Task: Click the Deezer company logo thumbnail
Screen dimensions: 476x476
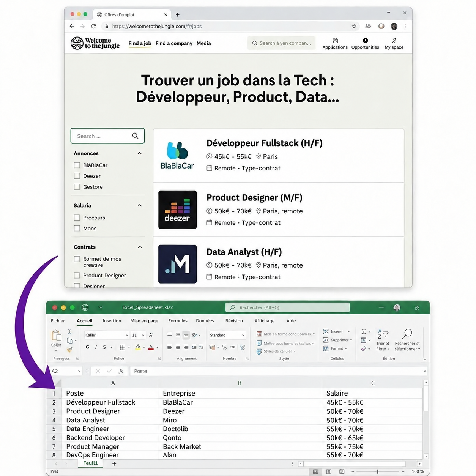Action: [178, 210]
